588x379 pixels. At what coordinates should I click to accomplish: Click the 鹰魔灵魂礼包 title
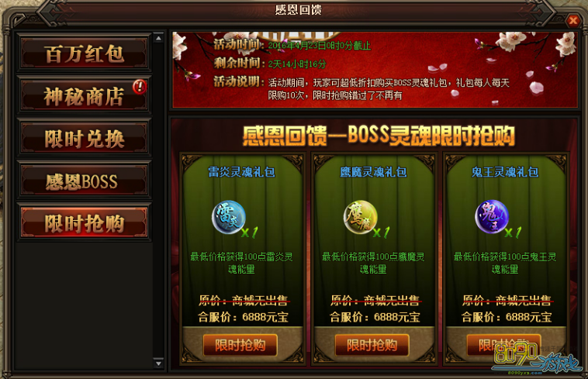click(373, 172)
